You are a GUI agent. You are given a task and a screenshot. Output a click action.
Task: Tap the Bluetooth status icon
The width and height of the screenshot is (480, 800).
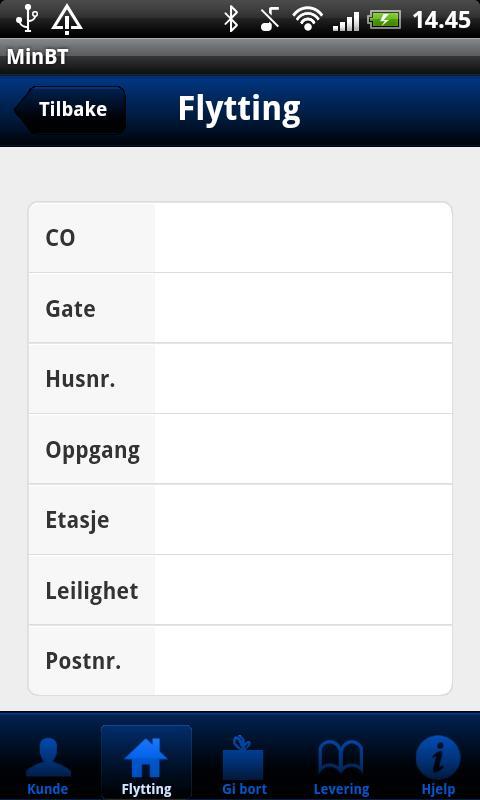click(x=232, y=19)
